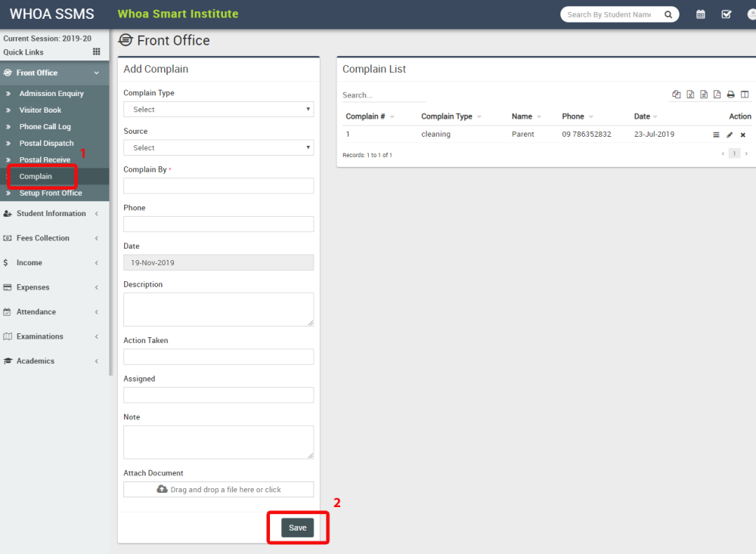756x554 pixels.
Task: Save the new complaint
Action: pyautogui.click(x=297, y=528)
